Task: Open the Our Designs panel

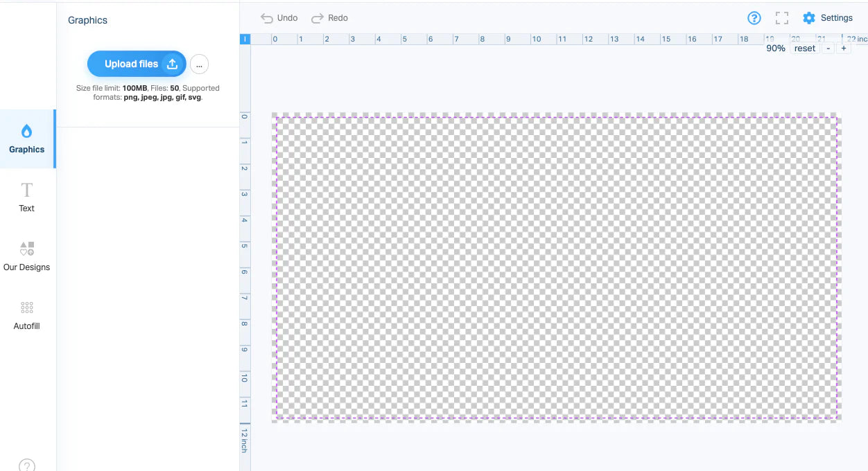Action: [x=26, y=256]
